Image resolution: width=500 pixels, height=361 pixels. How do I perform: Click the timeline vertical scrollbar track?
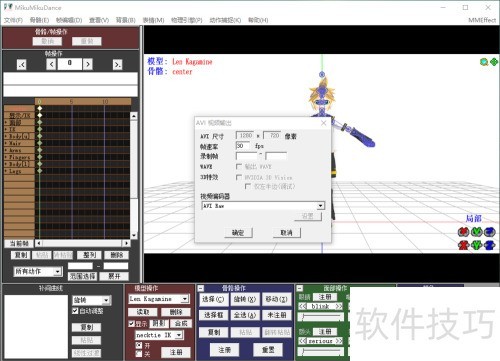[133, 176]
